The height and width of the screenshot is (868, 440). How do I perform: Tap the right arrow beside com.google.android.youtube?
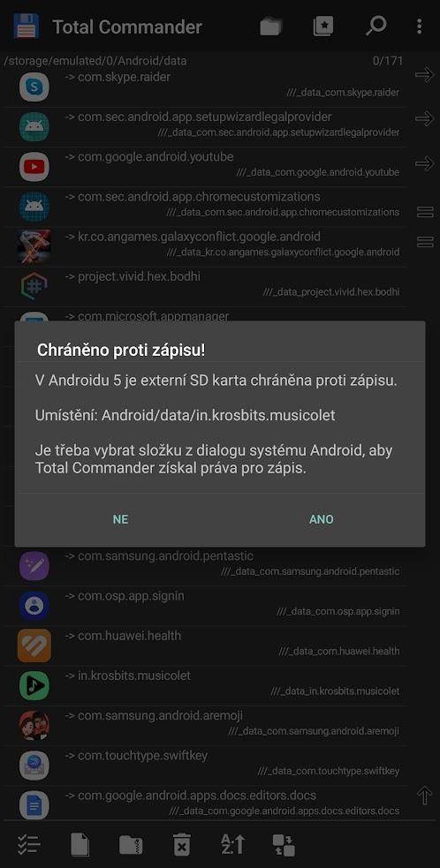[x=424, y=162]
